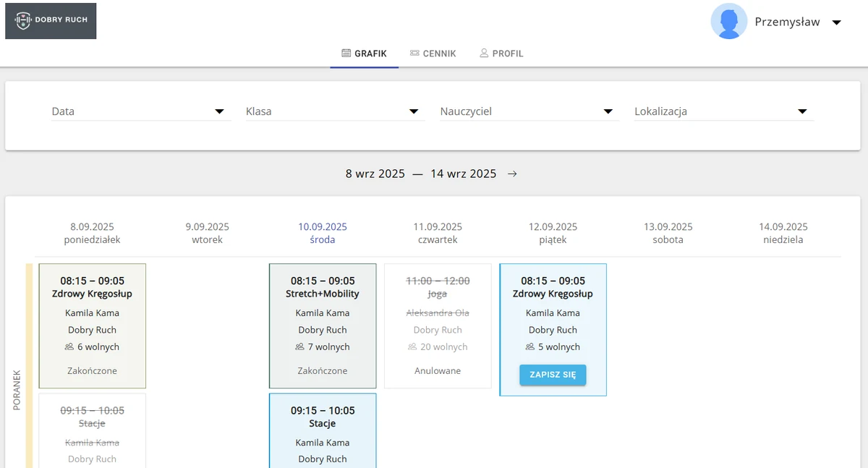The width and height of the screenshot is (868, 468).
Task: Click the vertical Poranek section label
Action: [17, 391]
